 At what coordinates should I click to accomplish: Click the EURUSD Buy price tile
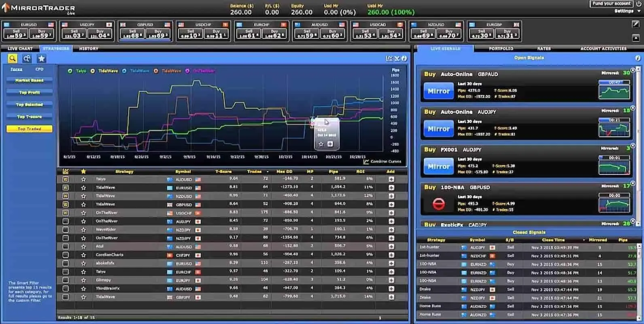[41, 34]
